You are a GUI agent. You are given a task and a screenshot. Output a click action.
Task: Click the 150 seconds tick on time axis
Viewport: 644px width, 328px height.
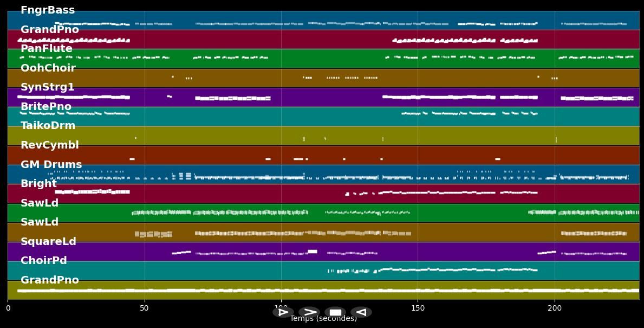tap(418, 308)
